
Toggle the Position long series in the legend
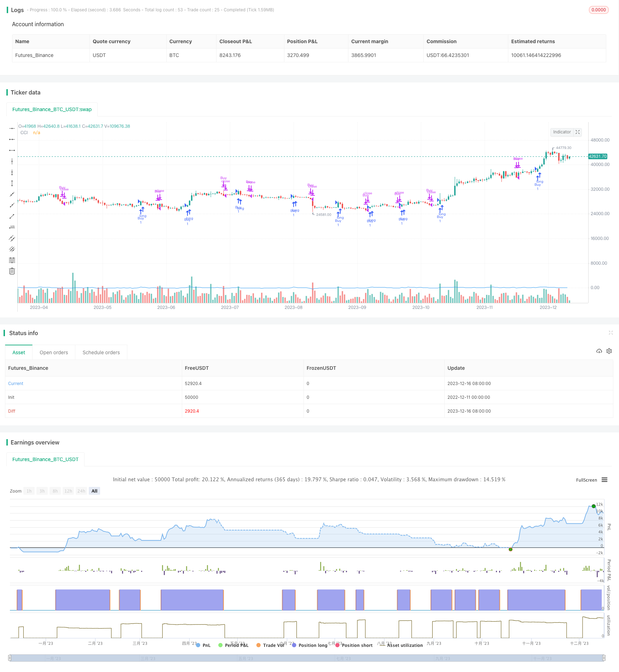(x=309, y=645)
